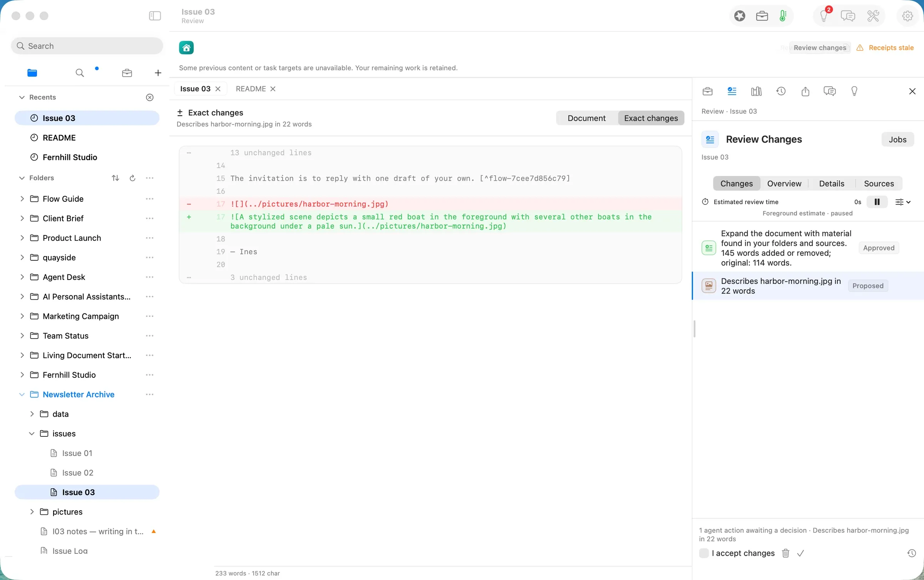
Task: Toggle the sidebar panel icon
Action: pyautogui.click(x=155, y=16)
